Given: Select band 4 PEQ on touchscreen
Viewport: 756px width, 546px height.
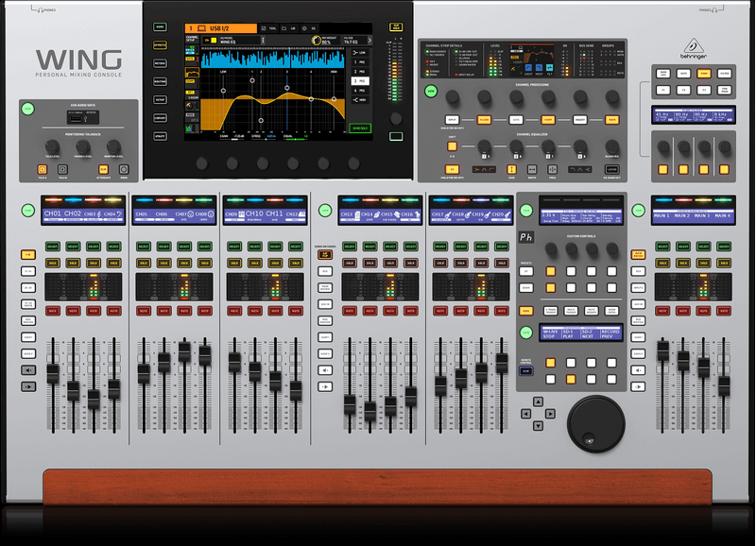Looking at the screenshot, I should tap(360, 90).
